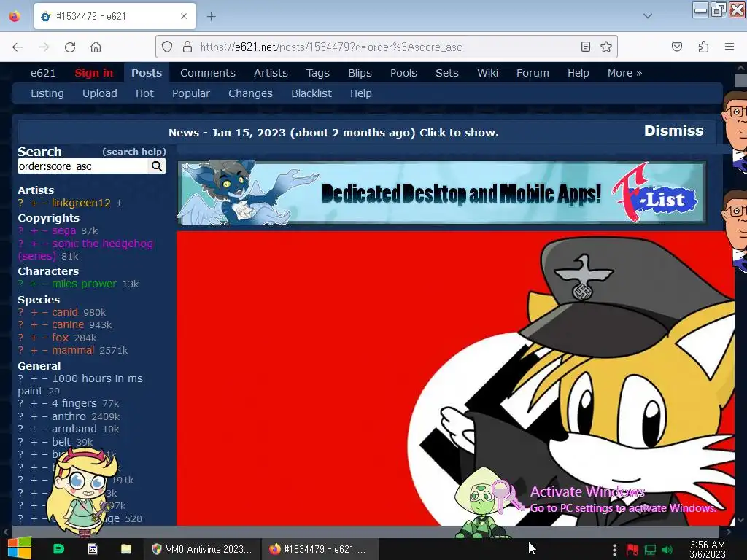
Task: Open the Windows Start button
Action: (19, 548)
